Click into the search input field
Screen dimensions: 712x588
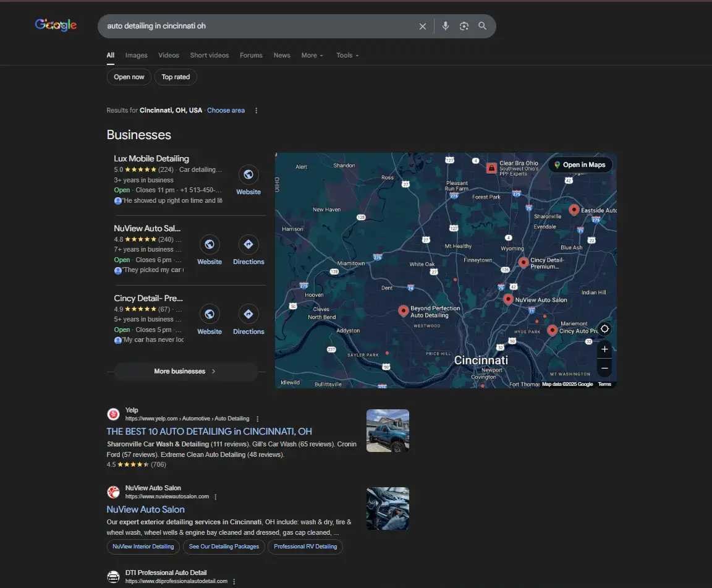[x=259, y=26]
